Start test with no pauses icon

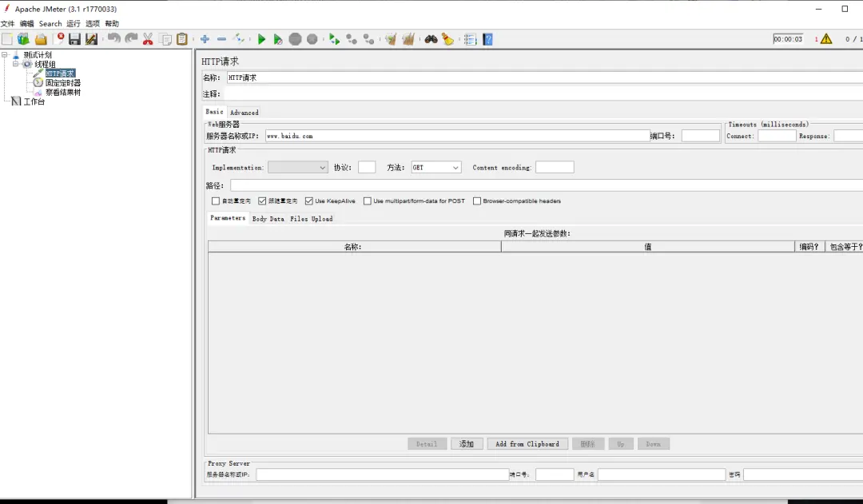click(278, 39)
